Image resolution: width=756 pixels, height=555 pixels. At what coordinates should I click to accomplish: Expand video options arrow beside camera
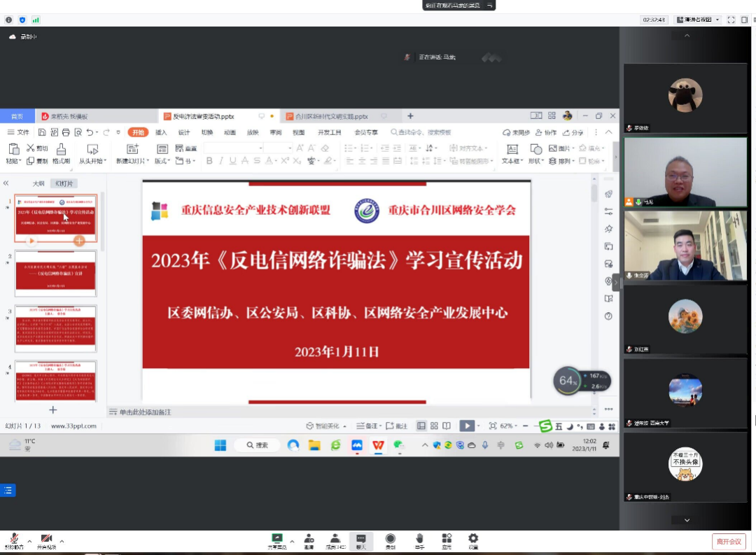(62, 541)
